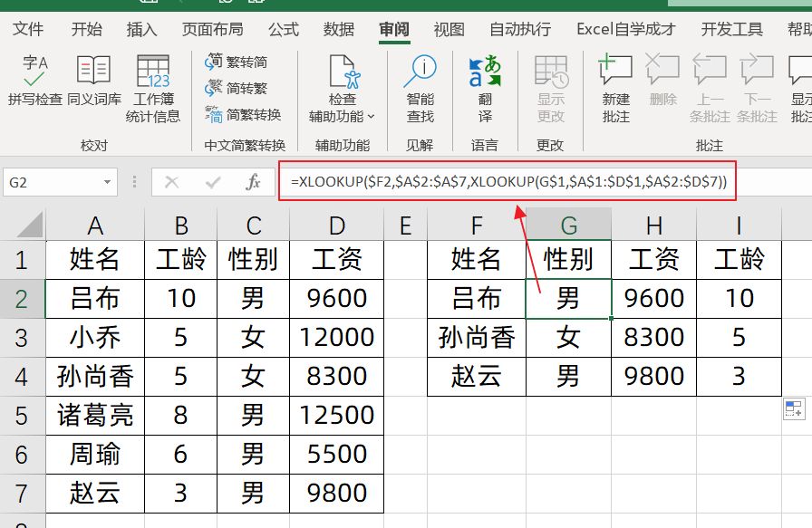Viewport: 812px width, 528px height.
Task: Switch to the 数据 tab
Action: click(x=339, y=29)
